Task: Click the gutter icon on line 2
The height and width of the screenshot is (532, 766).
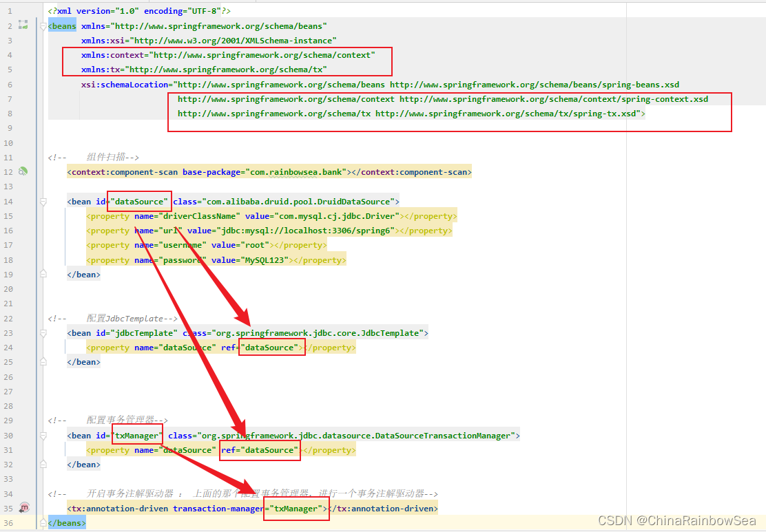Action: pyautogui.click(x=23, y=25)
